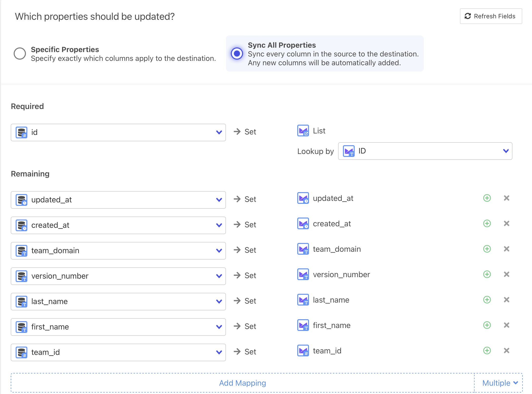Click green plus icon on team_id row

[487, 350]
